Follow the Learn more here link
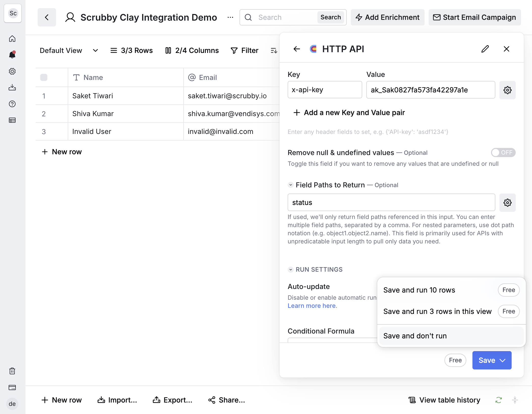Viewport: 532px width, 414px height. (312, 306)
